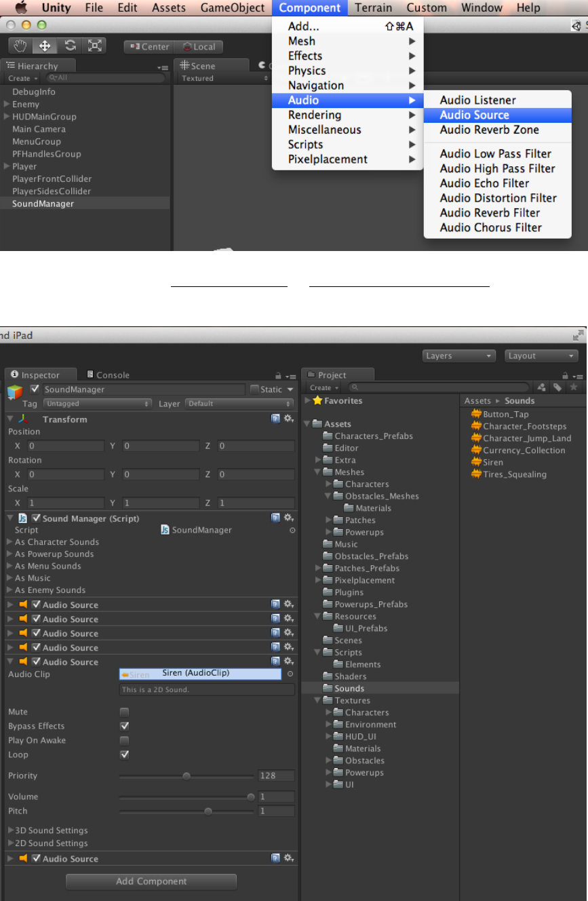The image size is (588, 901).
Task: Open Transform component help icon
Action: pos(275,419)
